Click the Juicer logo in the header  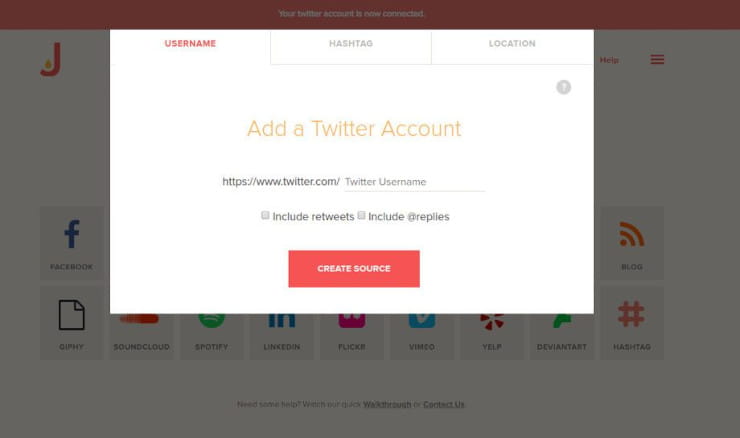tap(51, 59)
